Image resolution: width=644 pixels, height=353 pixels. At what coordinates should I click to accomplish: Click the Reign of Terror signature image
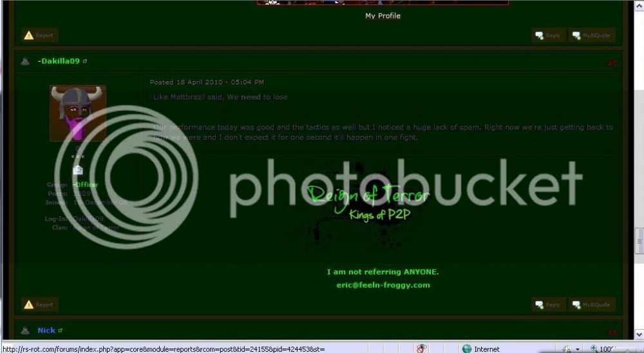(x=368, y=204)
